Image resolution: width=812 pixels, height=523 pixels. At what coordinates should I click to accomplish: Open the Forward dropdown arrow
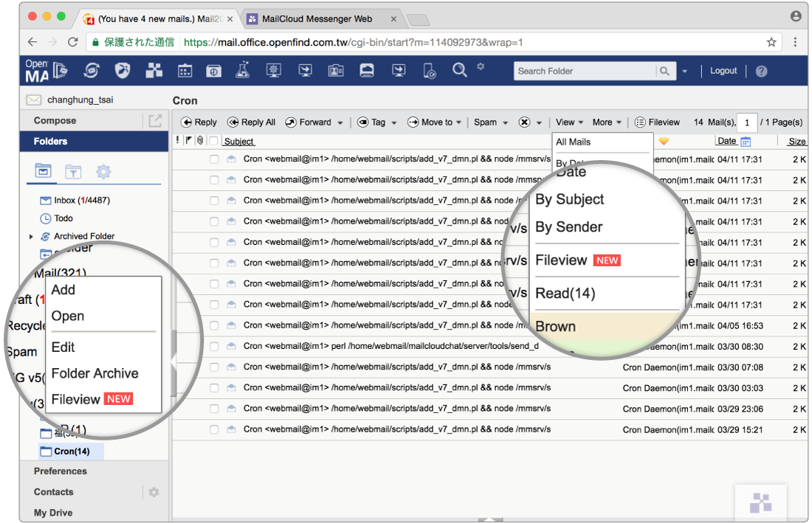point(340,123)
